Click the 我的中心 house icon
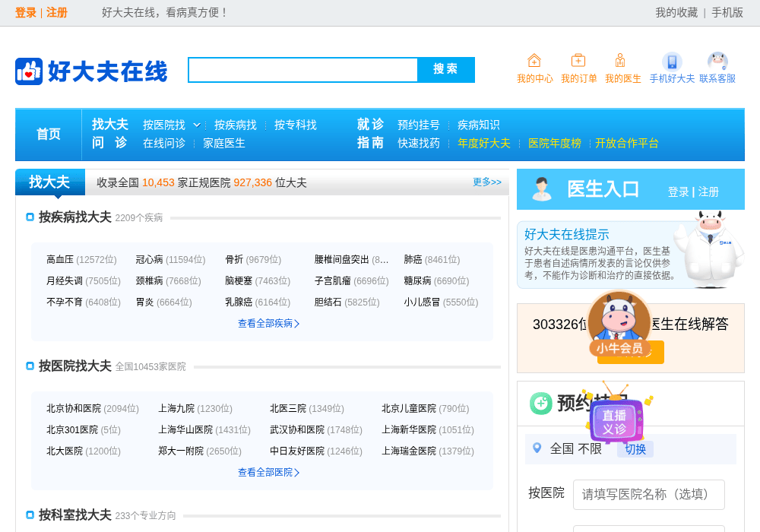760x532 pixels. 534,61
